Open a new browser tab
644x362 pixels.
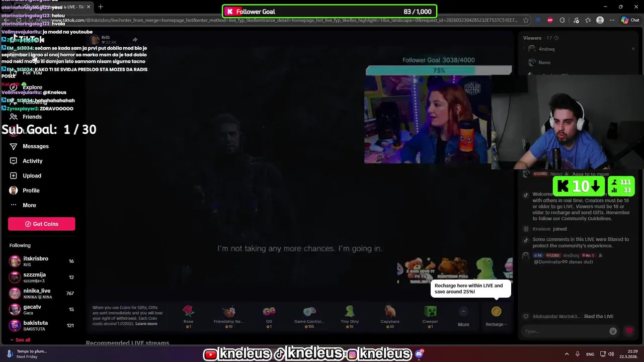[101, 7]
